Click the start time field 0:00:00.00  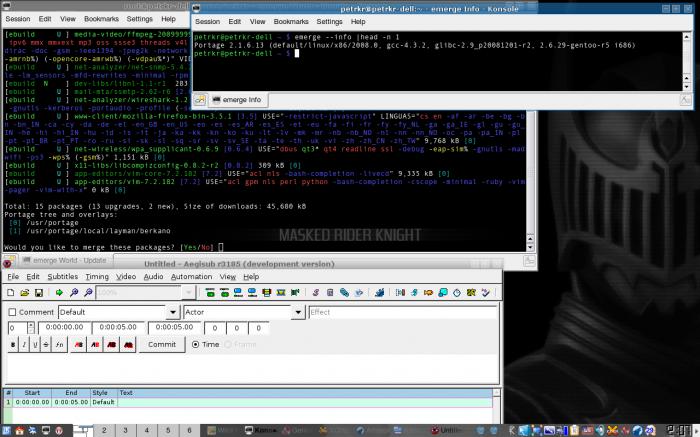click(64, 327)
